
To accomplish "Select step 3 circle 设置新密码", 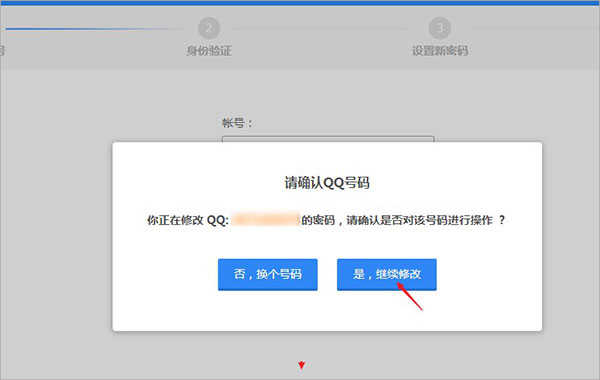I will point(440,28).
